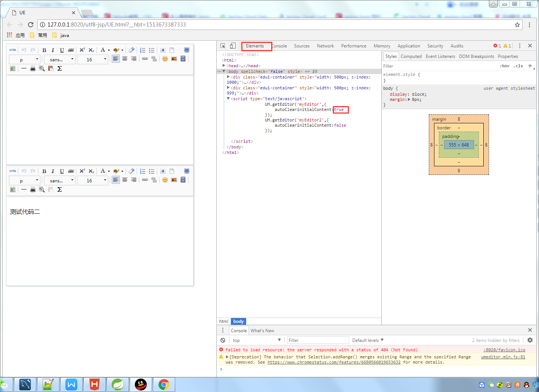Image resolution: width=539 pixels, height=392 pixels.
Task: Apply subscript in the top editor toolbar
Action: coord(91,50)
